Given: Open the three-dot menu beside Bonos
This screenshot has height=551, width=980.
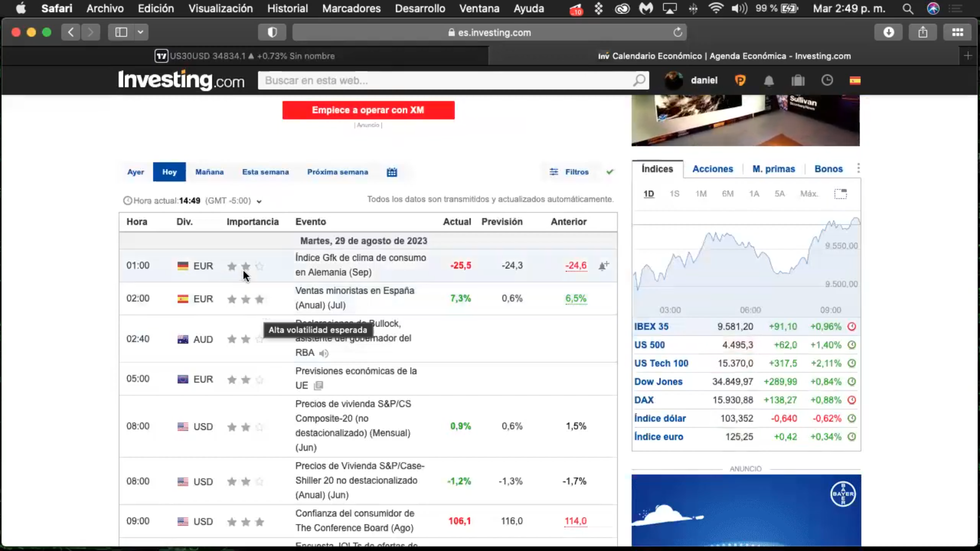Looking at the screenshot, I should [x=859, y=169].
